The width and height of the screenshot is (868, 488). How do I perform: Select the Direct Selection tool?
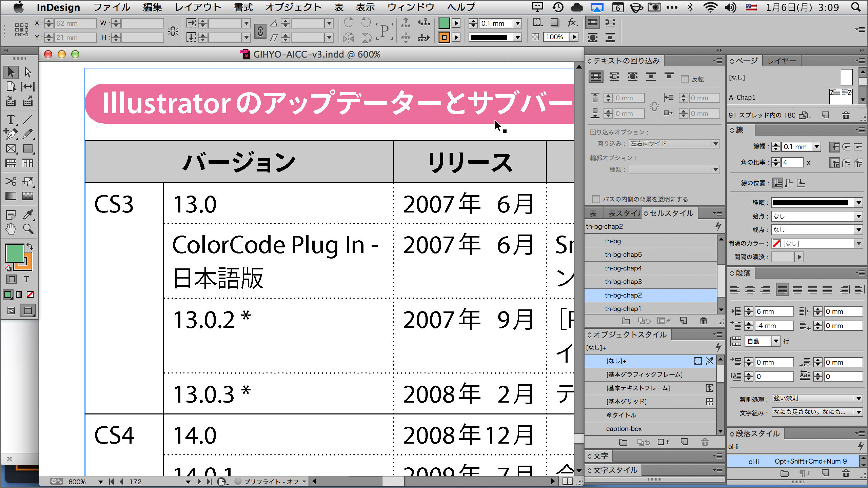pos(28,72)
